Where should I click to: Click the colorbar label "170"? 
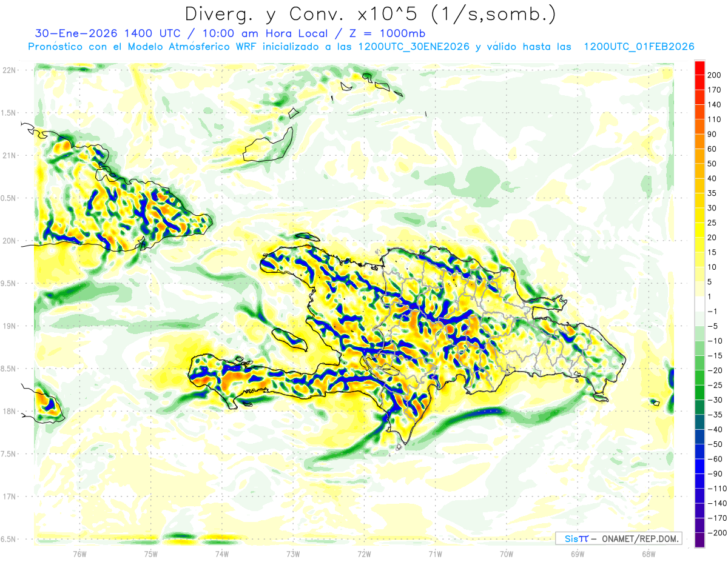pos(715,90)
